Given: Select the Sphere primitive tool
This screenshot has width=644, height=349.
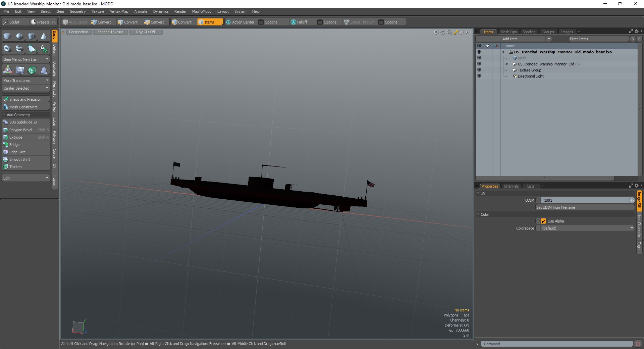Looking at the screenshot, I should point(19,36).
